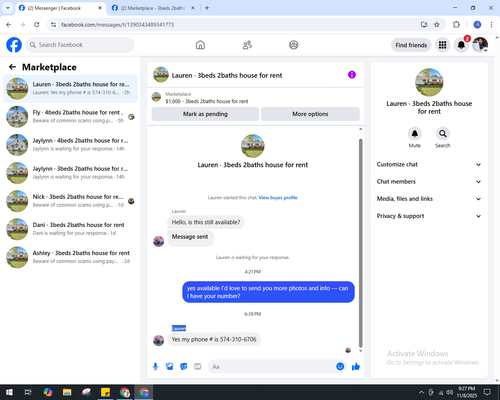Go back using Marketplace back arrow
The width and height of the screenshot is (500, 400).
tap(13, 67)
